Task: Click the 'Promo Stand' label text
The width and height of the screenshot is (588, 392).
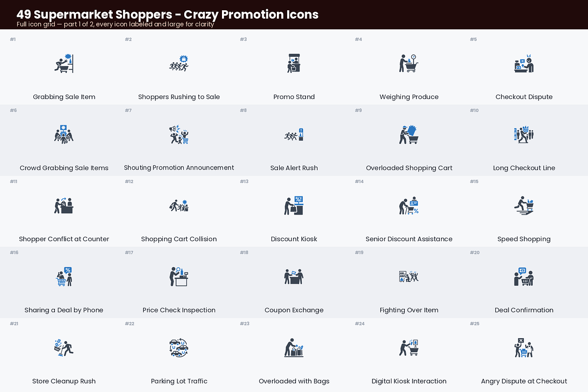Action: point(294,97)
